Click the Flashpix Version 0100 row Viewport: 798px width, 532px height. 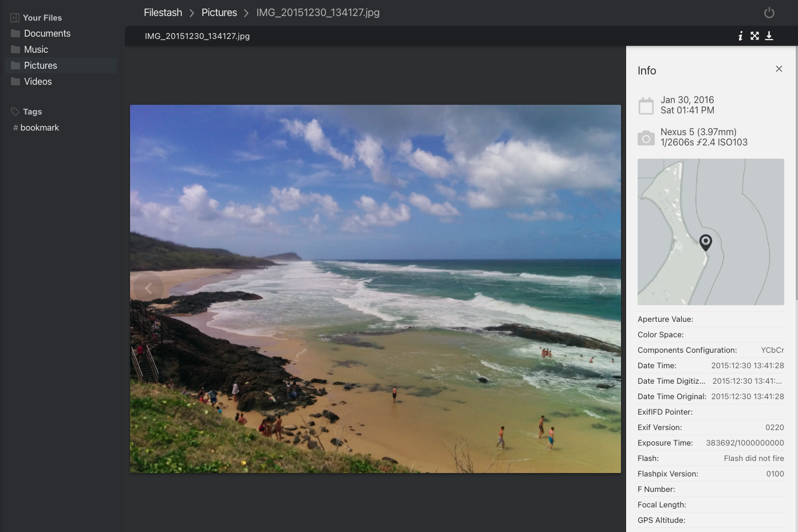711,474
